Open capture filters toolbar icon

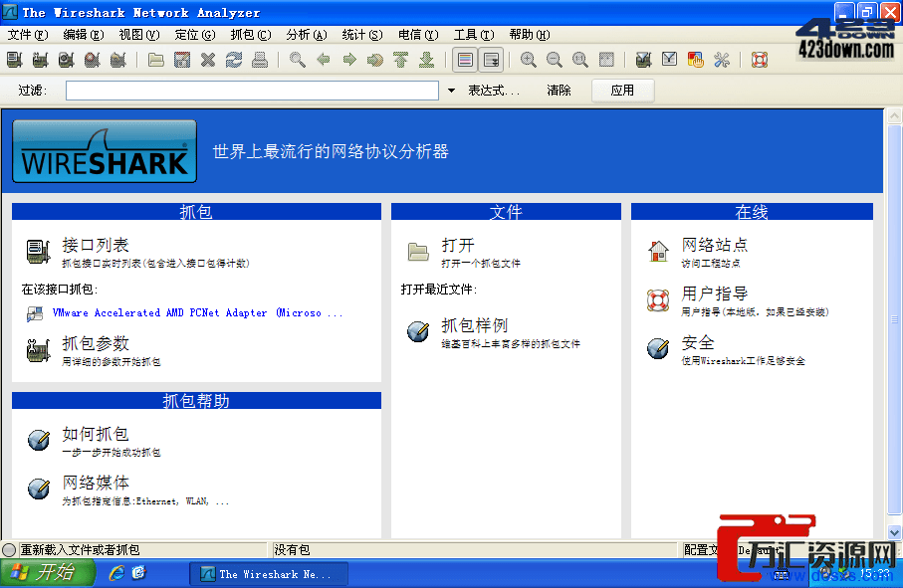643,60
